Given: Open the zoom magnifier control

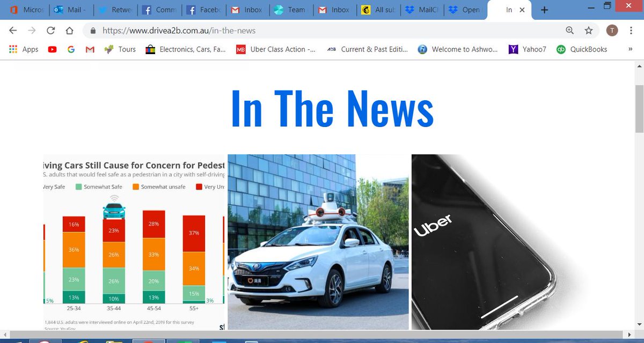Looking at the screenshot, I should tap(569, 31).
